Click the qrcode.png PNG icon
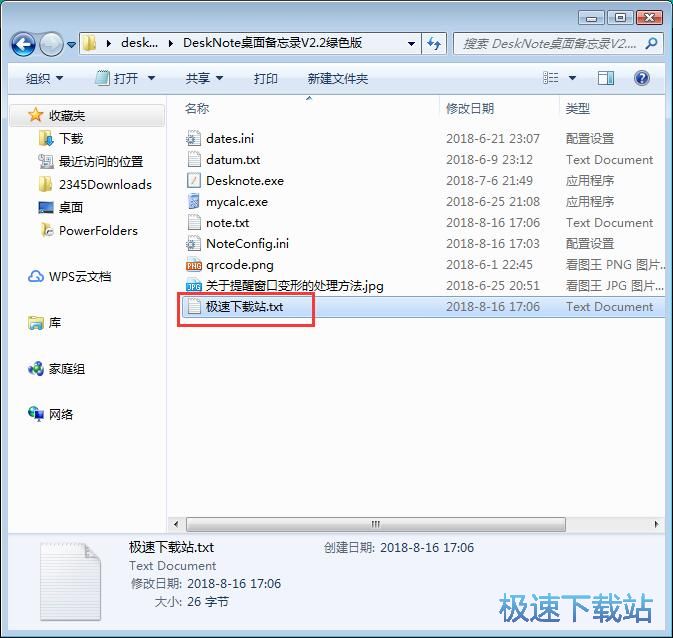Viewport: 673px width, 638px height. (194, 265)
